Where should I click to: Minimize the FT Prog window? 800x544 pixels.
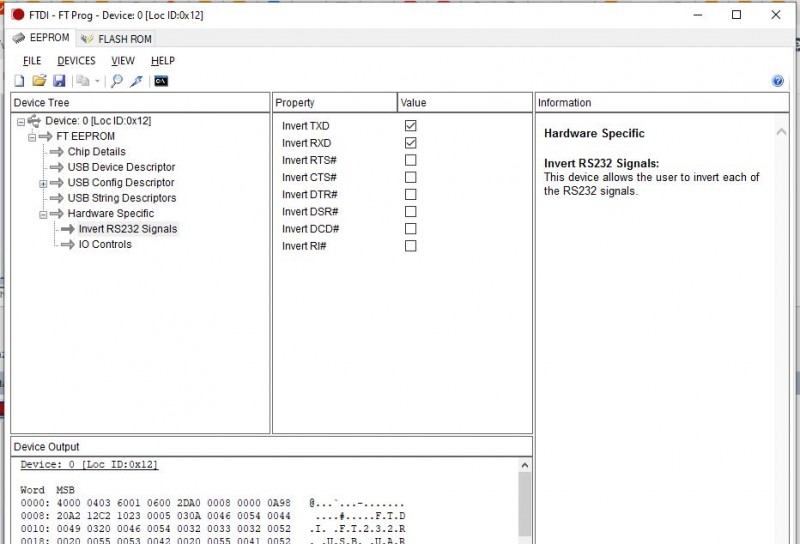[698, 15]
